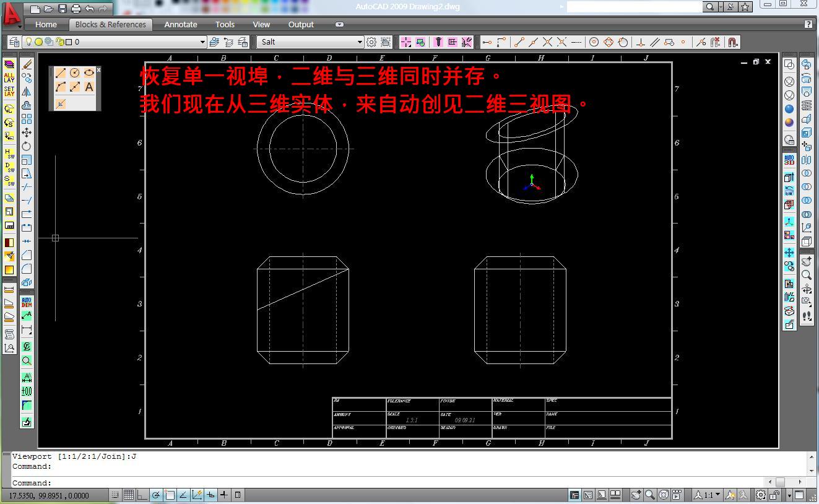
Task: Open the Salt named-style dropdown
Action: point(311,42)
